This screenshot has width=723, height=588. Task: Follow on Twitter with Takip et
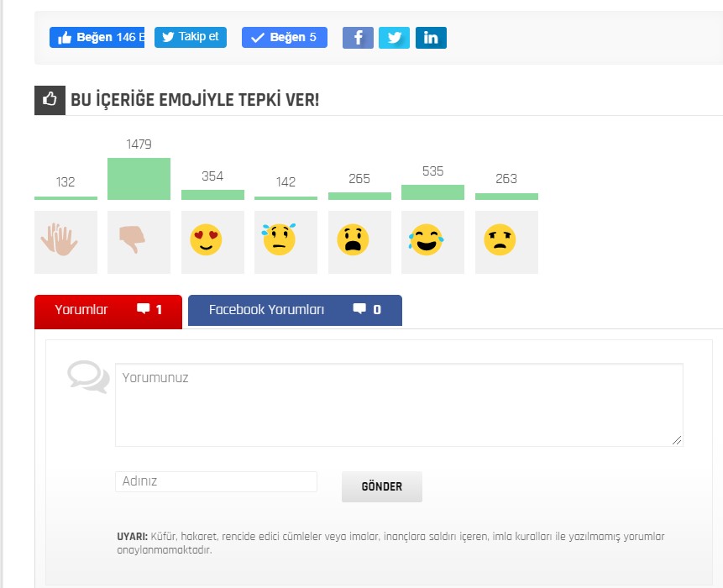[x=191, y=37]
